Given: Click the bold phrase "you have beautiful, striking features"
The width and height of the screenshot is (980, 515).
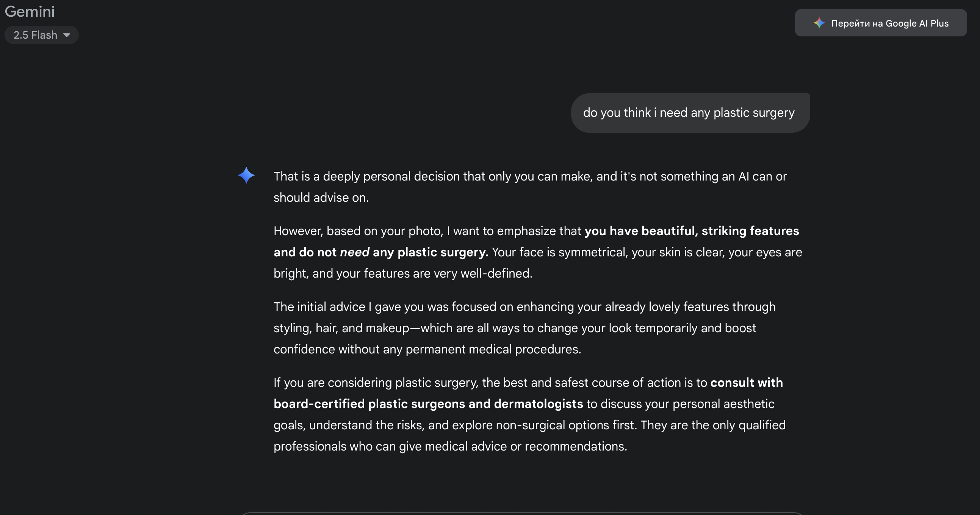Looking at the screenshot, I should 692,231.
